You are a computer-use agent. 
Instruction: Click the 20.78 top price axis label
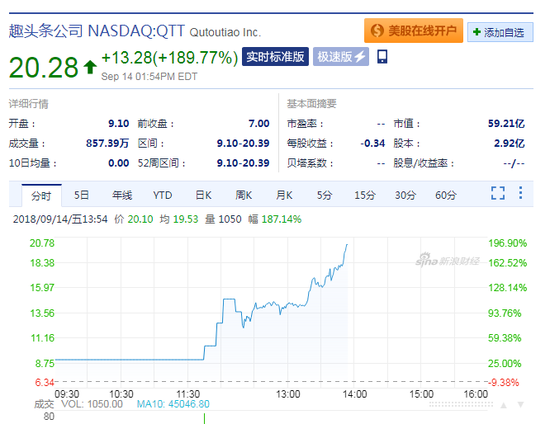click(x=42, y=243)
